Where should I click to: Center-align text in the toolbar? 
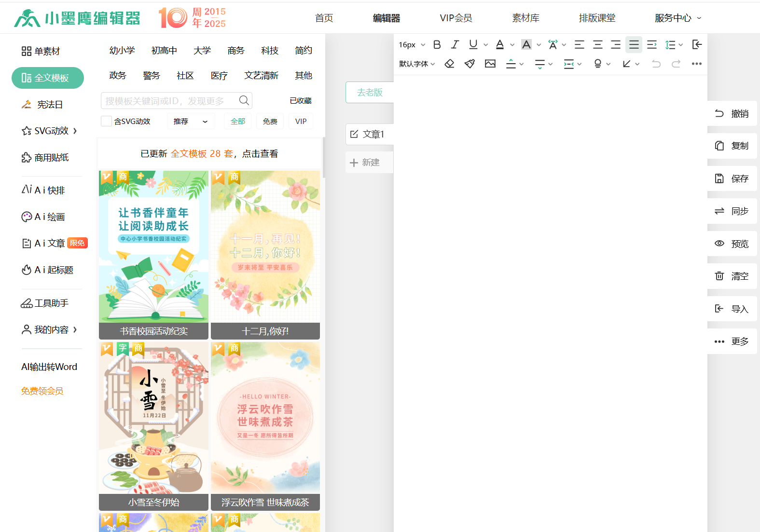pyautogui.click(x=597, y=45)
